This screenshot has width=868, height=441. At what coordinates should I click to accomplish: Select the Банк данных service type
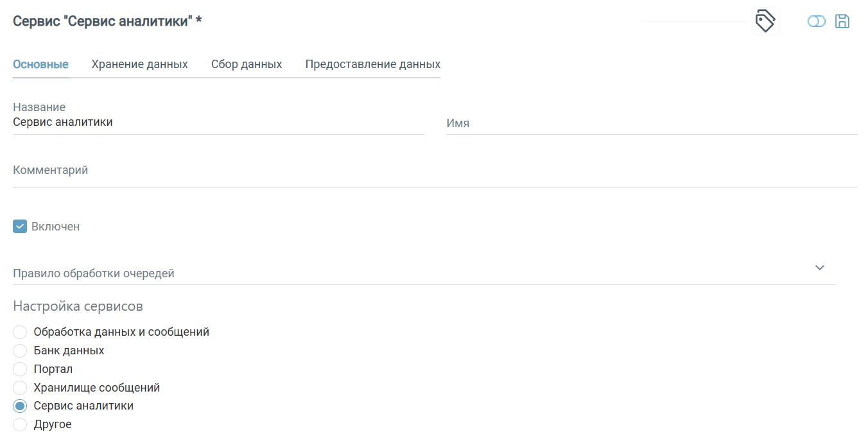pyautogui.click(x=20, y=350)
